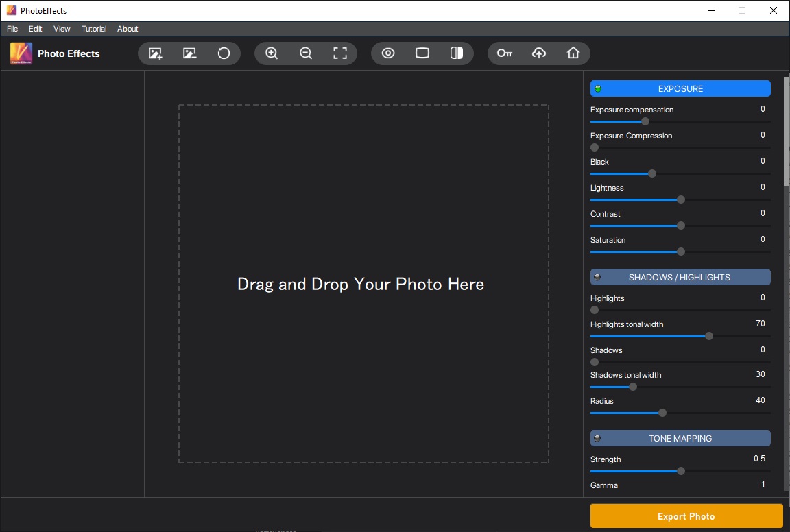
Task: Close the PhotoEffects window
Action: [x=774, y=10]
